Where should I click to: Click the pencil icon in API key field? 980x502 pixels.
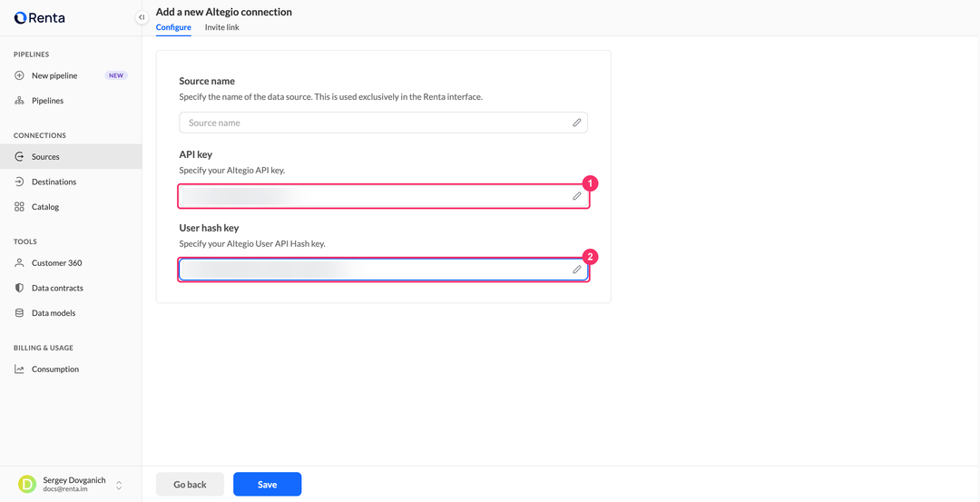[x=577, y=196]
